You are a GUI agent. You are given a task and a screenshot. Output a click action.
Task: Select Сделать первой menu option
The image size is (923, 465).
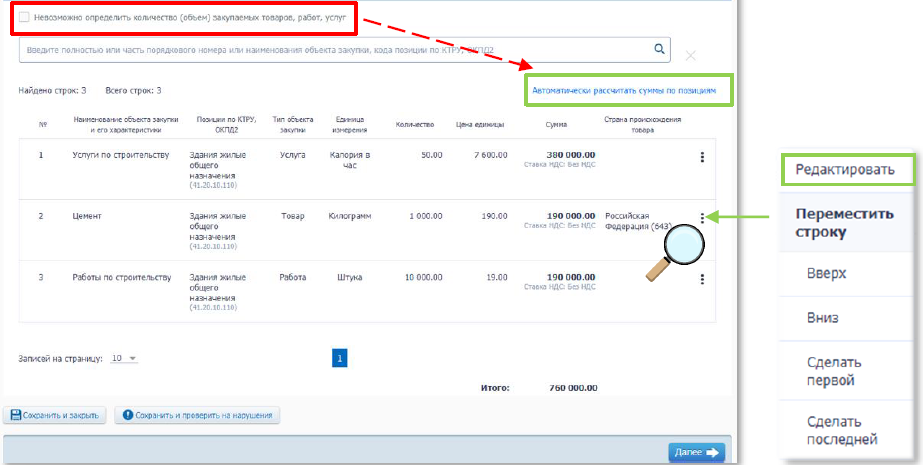[834, 371]
